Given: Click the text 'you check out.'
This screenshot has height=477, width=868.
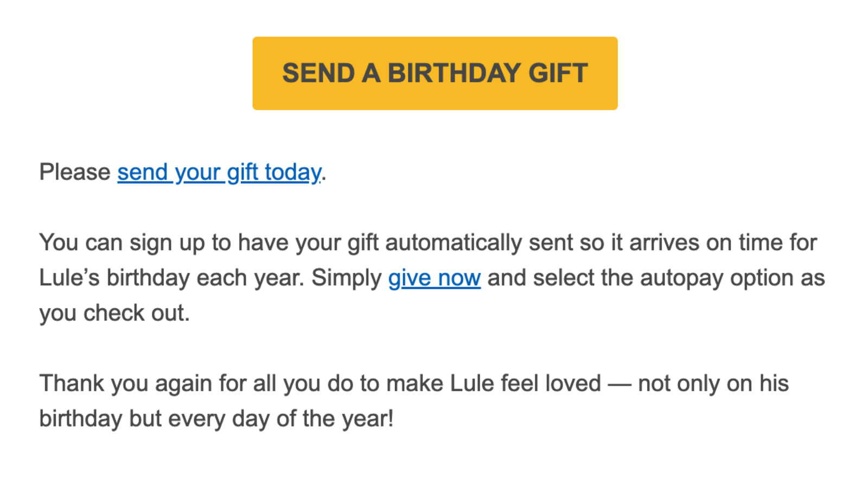Looking at the screenshot, I should [x=114, y=313].
